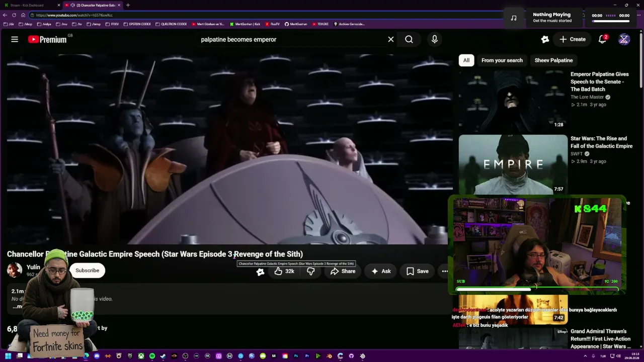
Task: Open a new browser tab
Action: point(128,5)
